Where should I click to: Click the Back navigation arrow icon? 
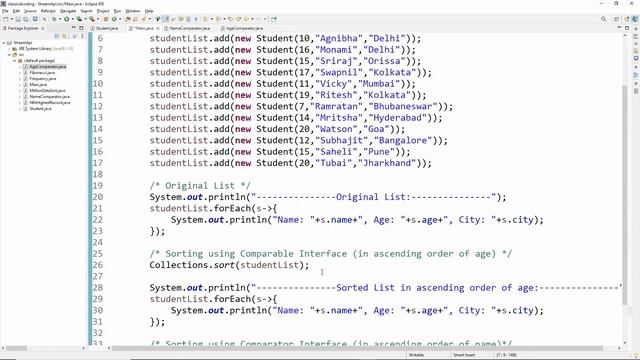[x=246, y=19]
